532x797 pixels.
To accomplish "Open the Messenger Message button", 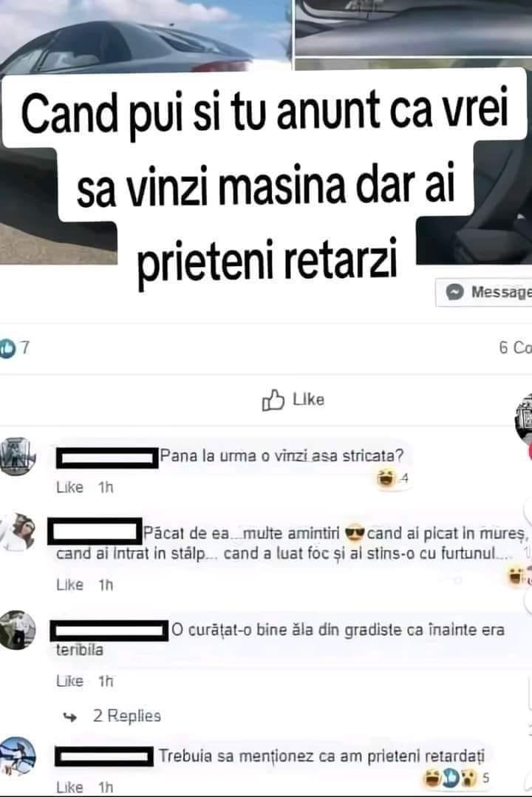I will coord(484,292).
